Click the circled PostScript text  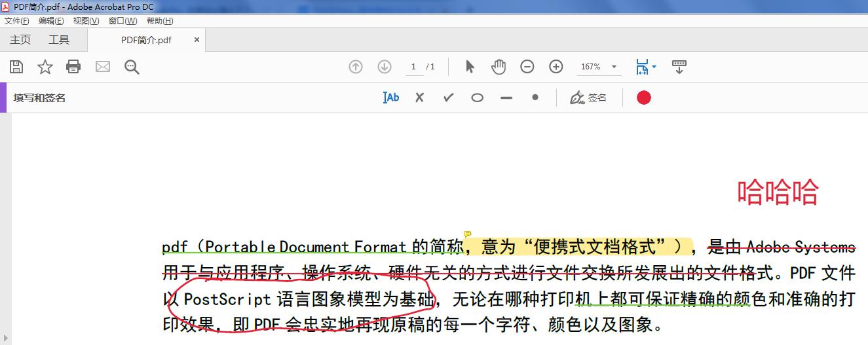tap(227, 300)
